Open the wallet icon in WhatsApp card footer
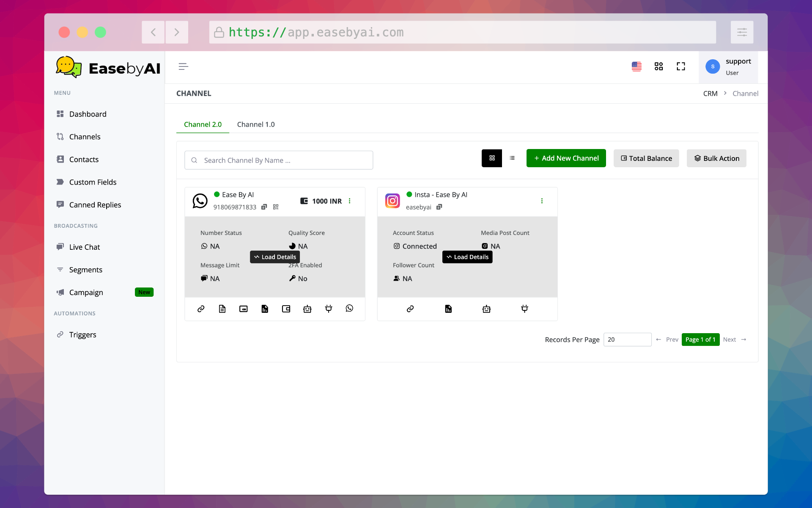 coord(286,309)
